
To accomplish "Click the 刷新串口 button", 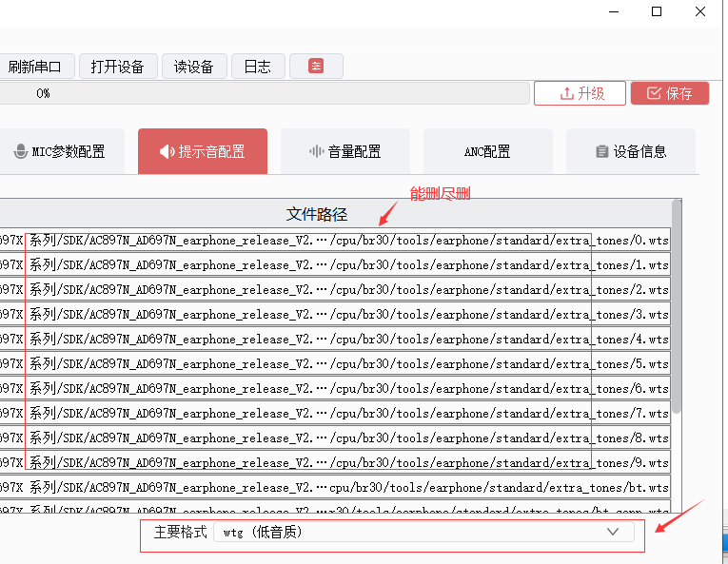I will click(x=35, y=67).
